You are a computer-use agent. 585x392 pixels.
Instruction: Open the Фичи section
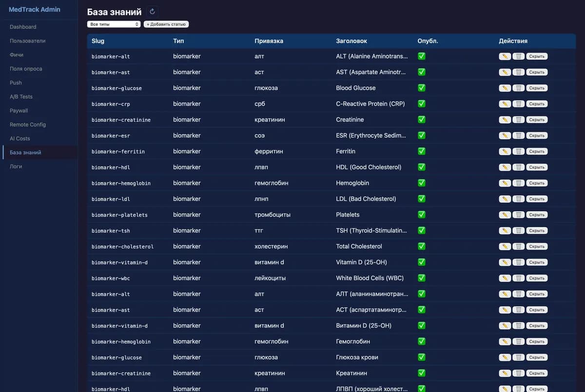coord(17,55)
